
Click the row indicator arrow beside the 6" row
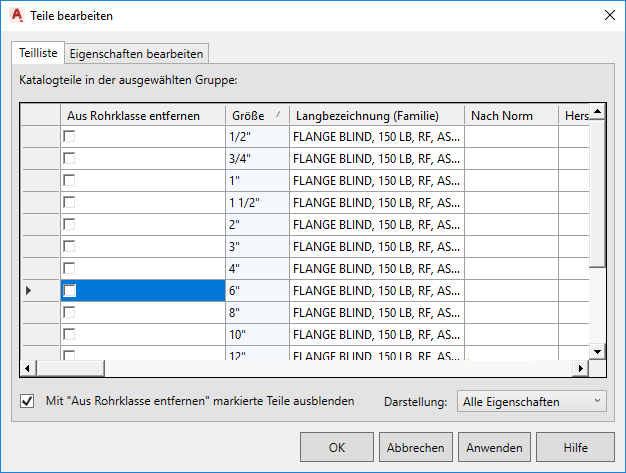point(28,290)
